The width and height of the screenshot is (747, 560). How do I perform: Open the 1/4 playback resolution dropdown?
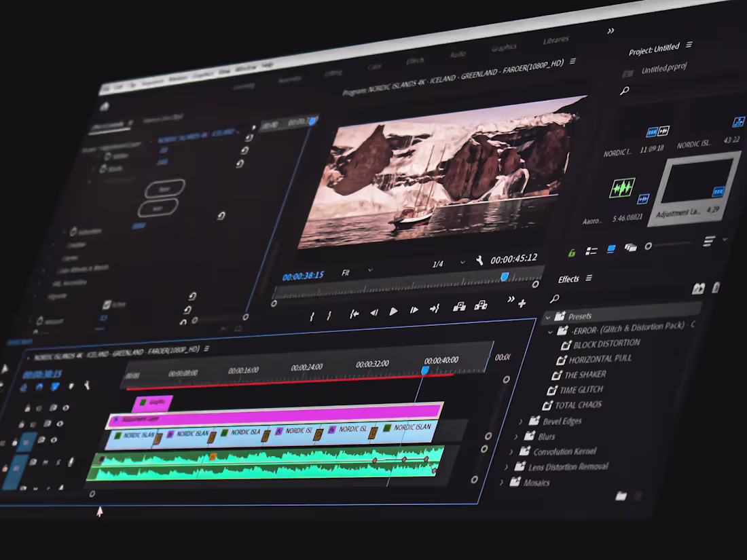pos(439,263)
